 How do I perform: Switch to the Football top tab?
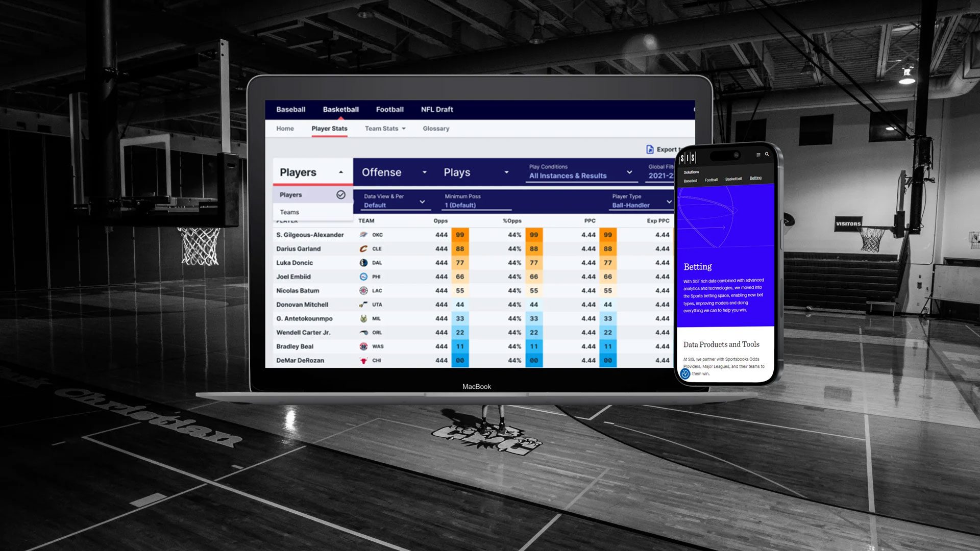pos(389,110)
